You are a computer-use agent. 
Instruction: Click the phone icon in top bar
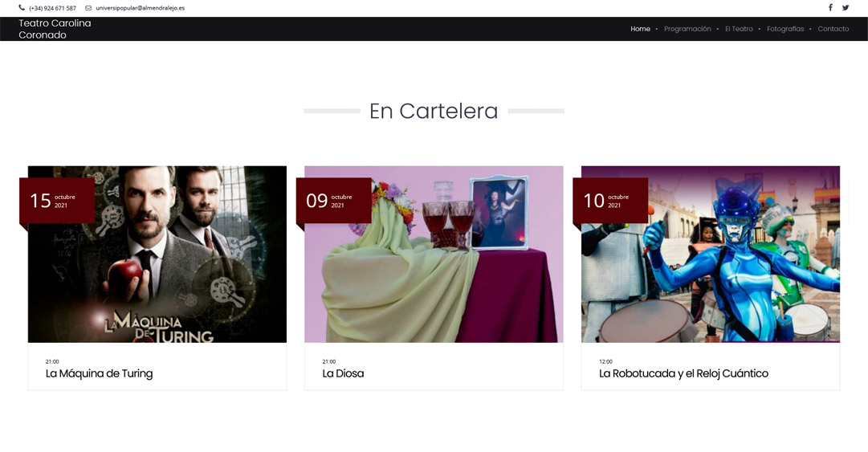pyautogui.click(x=22, y=8)
